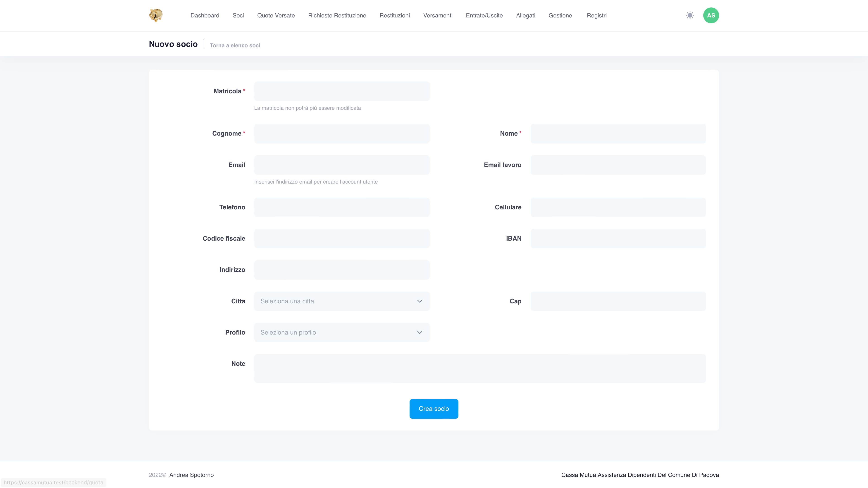This screenshot has height=488, width=868.
Task: Toggle the sun theme mode icon
Action: [x=690, y=15]
